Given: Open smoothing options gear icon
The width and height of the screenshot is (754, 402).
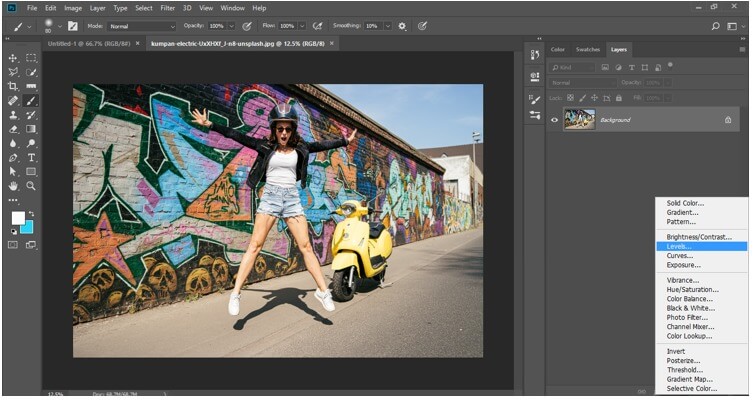Looking at the screenshot, I should (x=402, y=26).
